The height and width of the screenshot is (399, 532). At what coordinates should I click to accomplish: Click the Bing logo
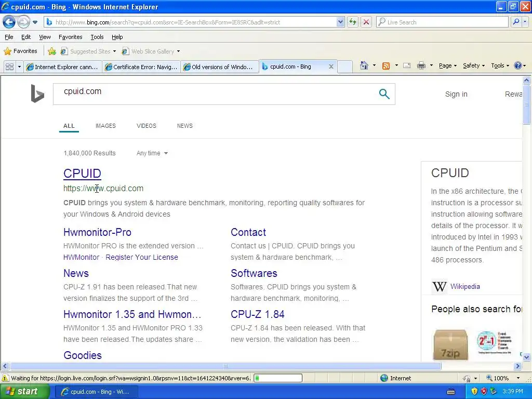pos(37,94)
